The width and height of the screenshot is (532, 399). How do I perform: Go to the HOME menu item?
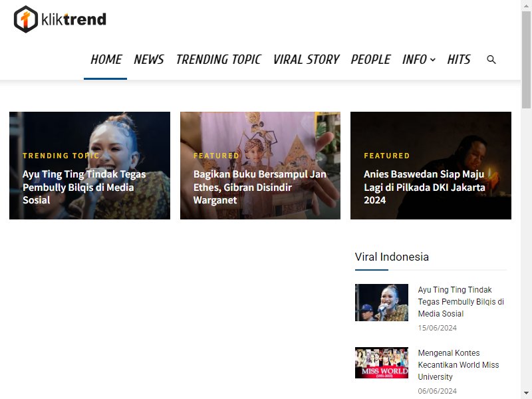pos(106,59)
